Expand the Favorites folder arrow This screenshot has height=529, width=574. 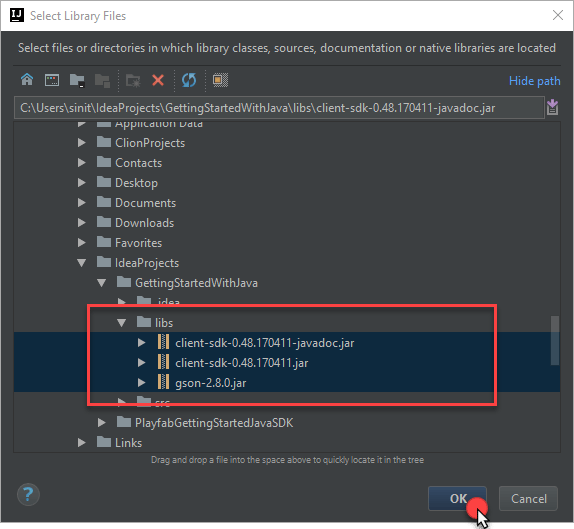(82, 242)
